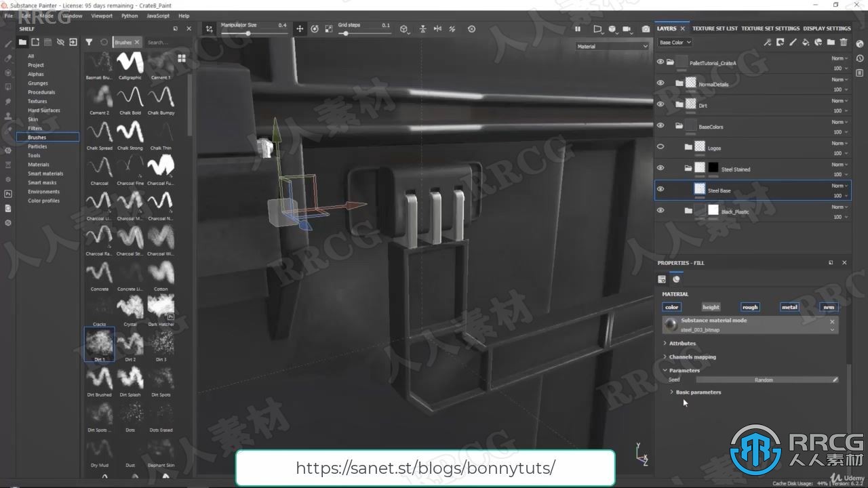This screenshot has width=868, height=488.
Task: Toggle the color channel button
Action: [x=671, y=307]
